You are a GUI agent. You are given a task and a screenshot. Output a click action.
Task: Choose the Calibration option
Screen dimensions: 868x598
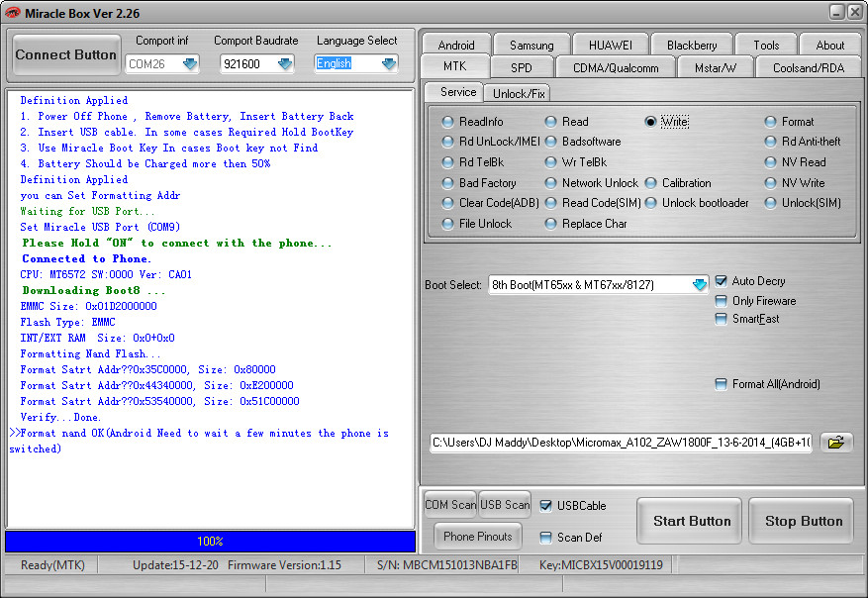click(x=650, y=183)
